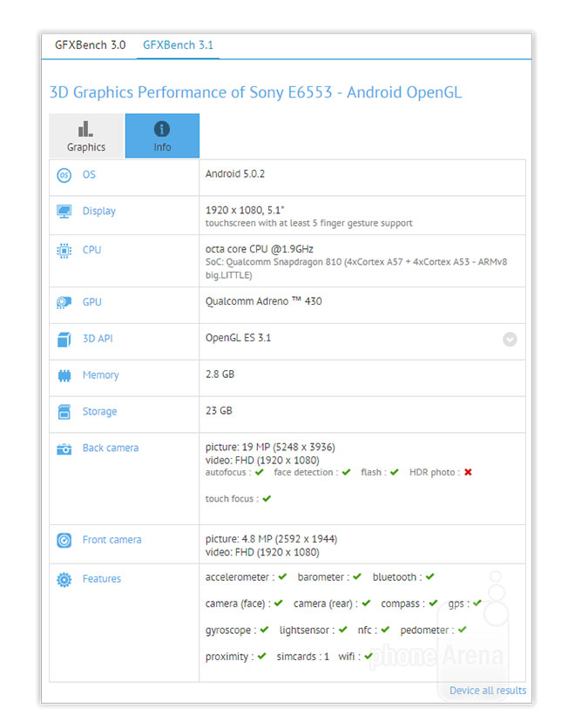Expand the OpenGL ES 3.1 details arrow
The width and height of the screenshot is (575, 728).
point(510,340)
